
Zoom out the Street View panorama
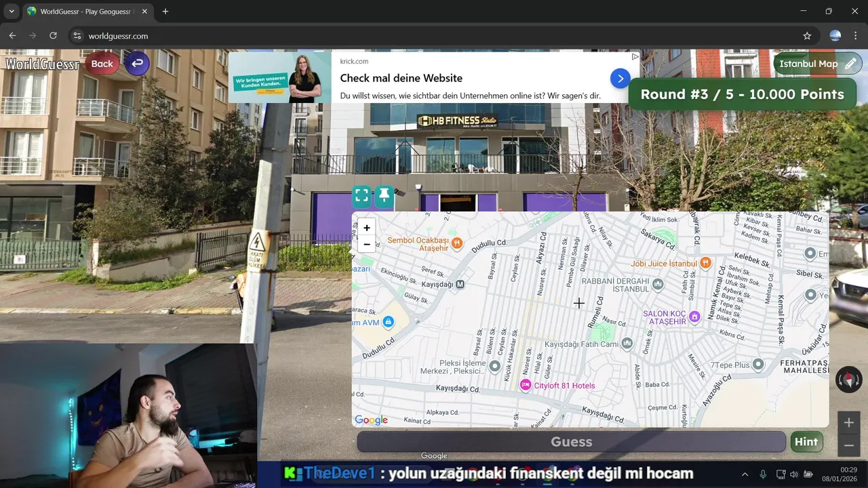(848, 445)
